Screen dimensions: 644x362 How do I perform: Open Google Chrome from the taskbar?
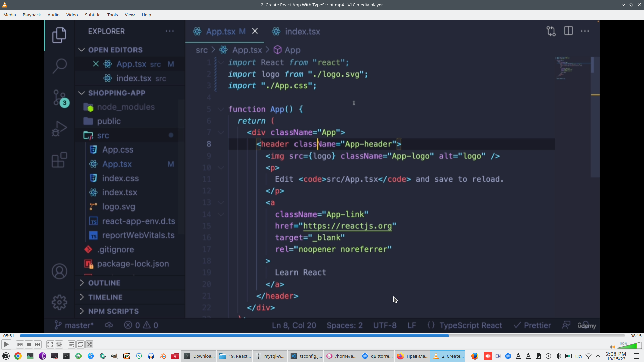coord(18,356)
